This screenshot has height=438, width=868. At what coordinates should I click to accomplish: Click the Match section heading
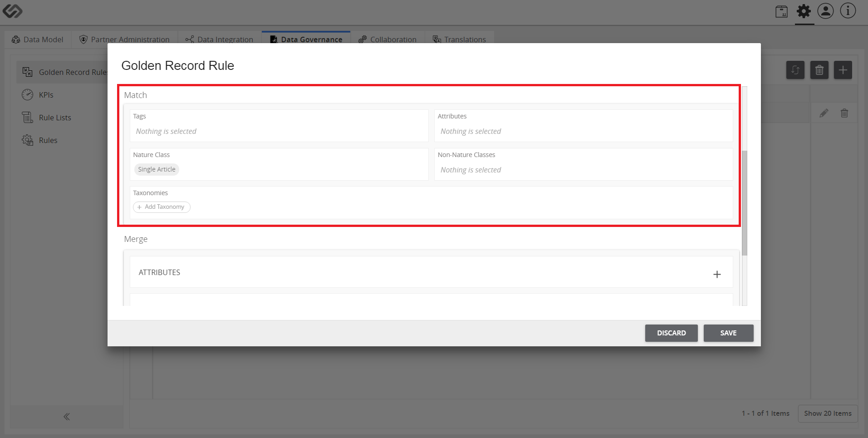tap(136, 95)
